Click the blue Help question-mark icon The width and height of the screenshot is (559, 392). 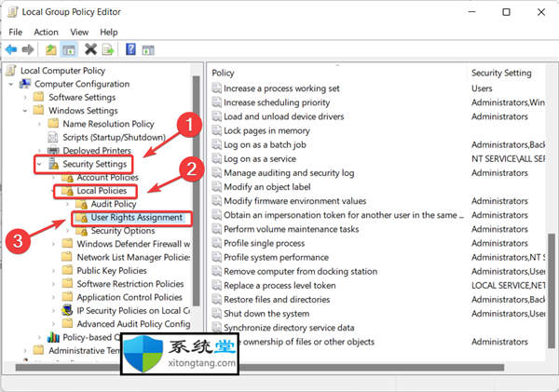pyautogui.click(x=130, y=49)
